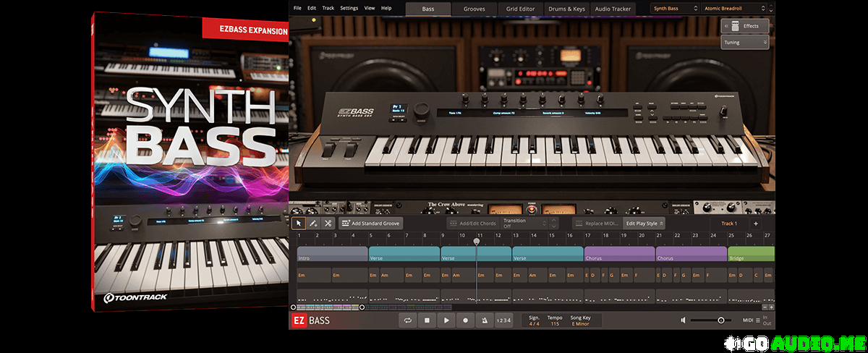Select the pencil draw tool
Screen dimensions: 868x353
[x=312, y=224]
